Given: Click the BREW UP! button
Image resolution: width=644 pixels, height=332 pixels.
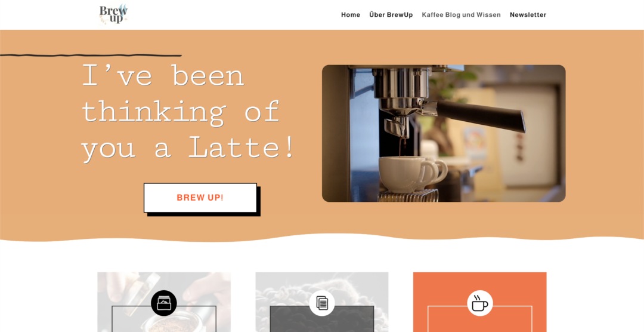Looking at the screenshot, I should click(x=200, y=198).
